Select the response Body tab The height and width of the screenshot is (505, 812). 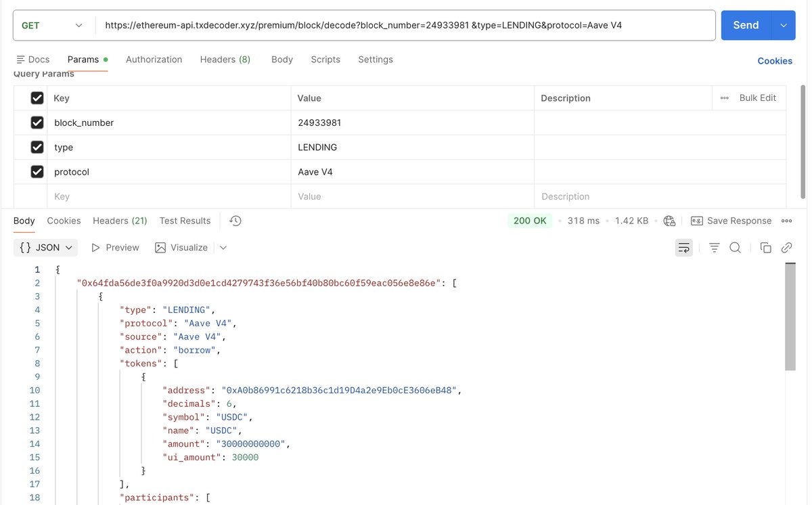[x=24, y=221]
